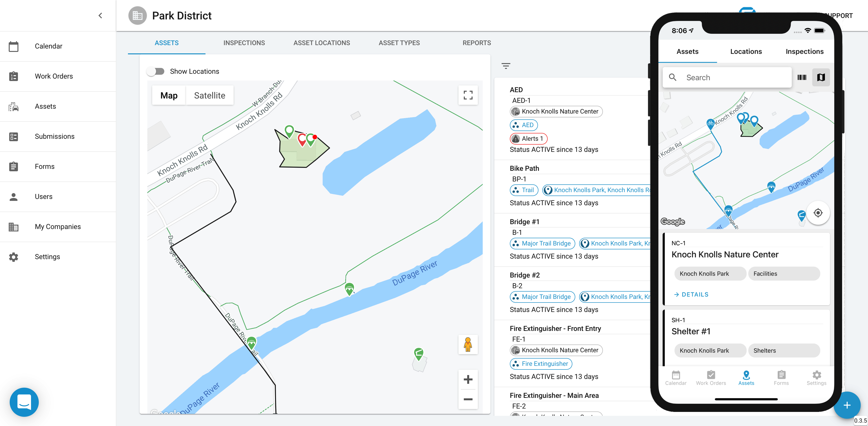868x426 pixels.
Task: Open Forms in the sidebar
Action: [x=58, y=166]
